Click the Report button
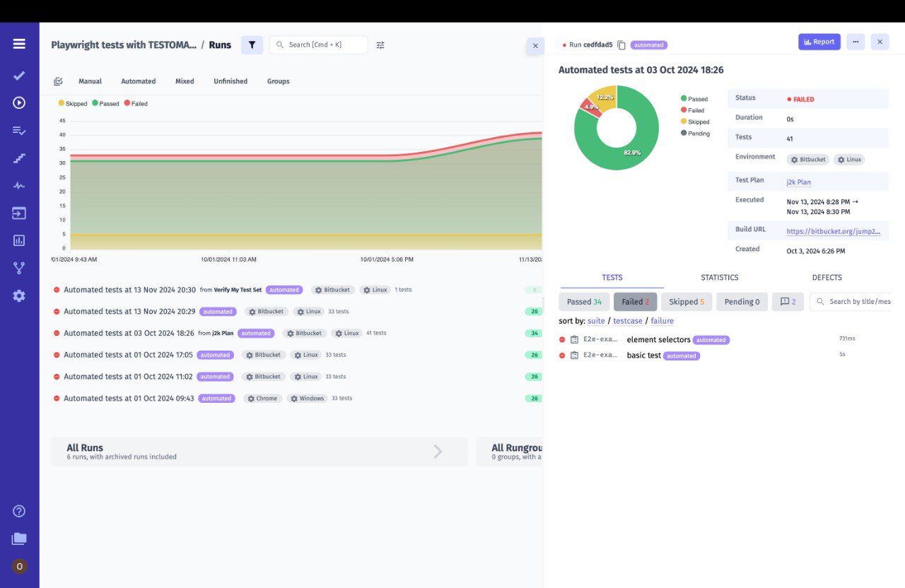The image size is (905, 588). click(819, 41)
